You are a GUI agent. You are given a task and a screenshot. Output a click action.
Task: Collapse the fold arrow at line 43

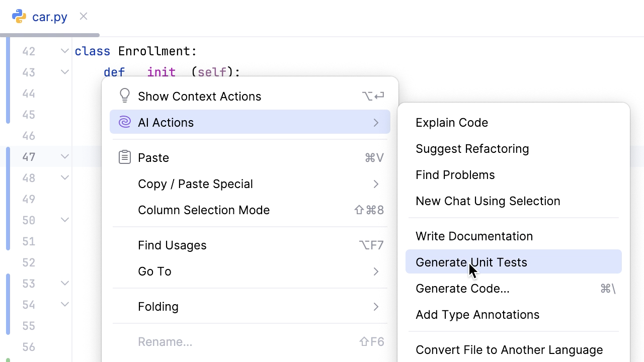point(65,72)
